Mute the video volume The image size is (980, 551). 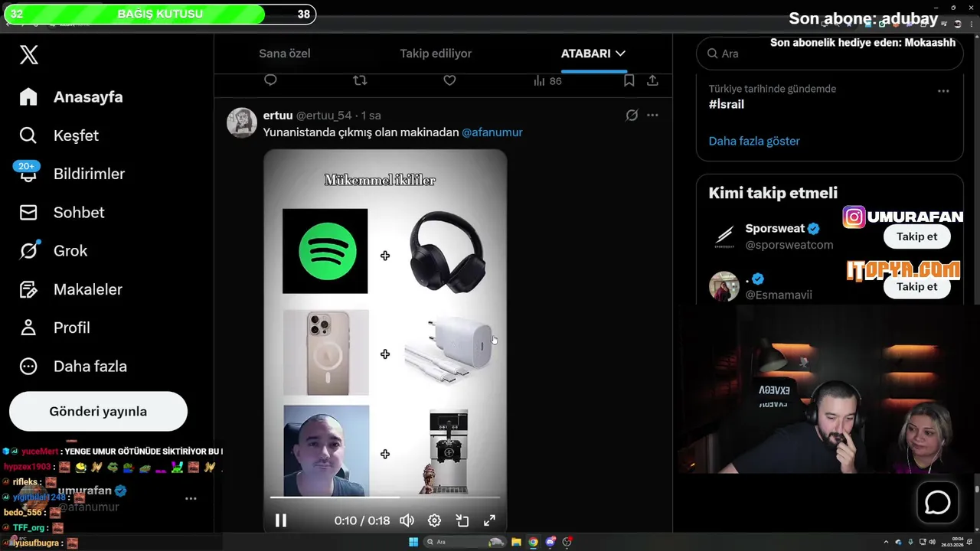coord(407,520)
